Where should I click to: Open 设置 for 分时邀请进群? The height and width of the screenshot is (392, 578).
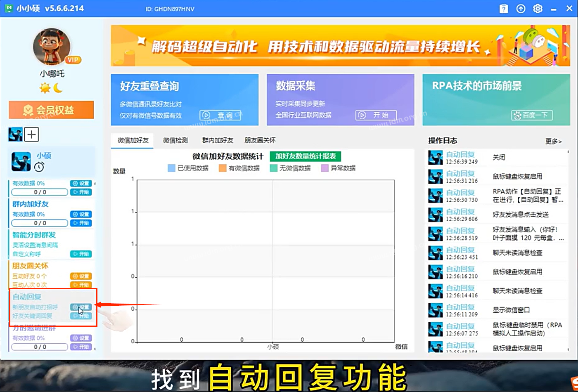tap(81, 338)
